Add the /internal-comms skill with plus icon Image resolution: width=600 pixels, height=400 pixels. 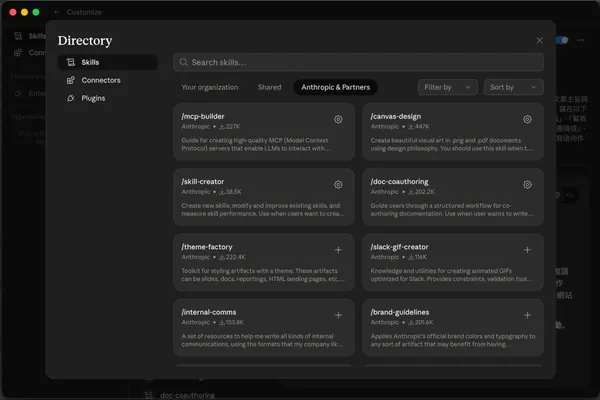pos(338,315)
